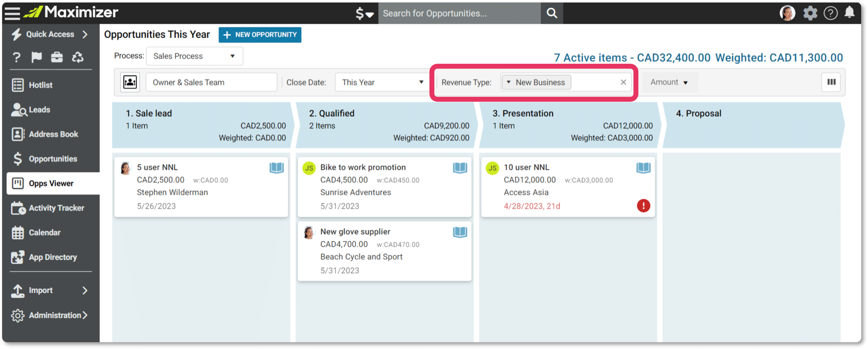The image size is (868, 349).
Task: Click the owner contact card icon
Action: 130,82
